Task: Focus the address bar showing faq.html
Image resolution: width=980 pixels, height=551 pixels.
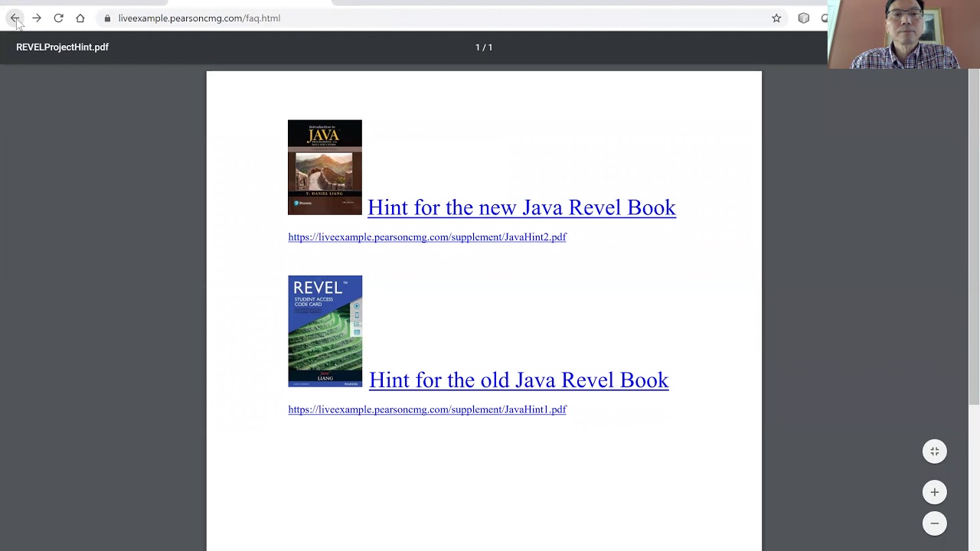Action: click(440, 18)
